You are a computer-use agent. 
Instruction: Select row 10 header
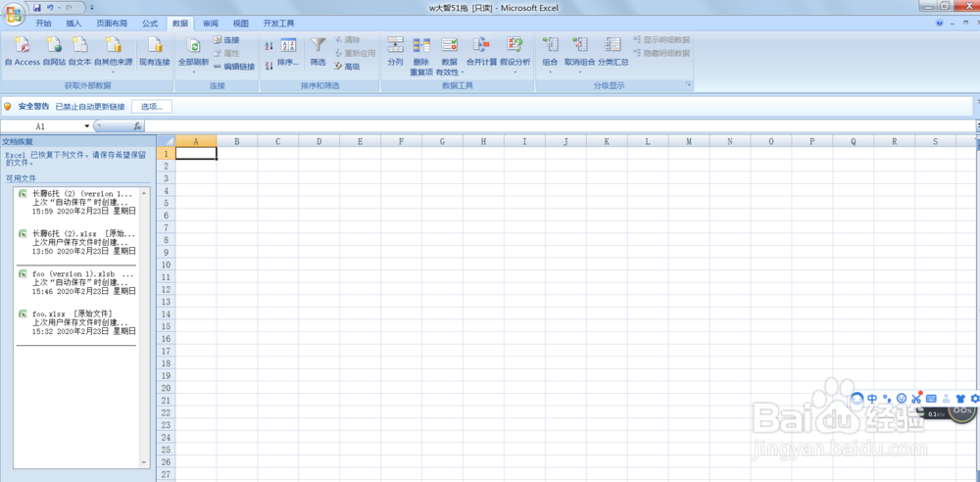tap(166, 265)
